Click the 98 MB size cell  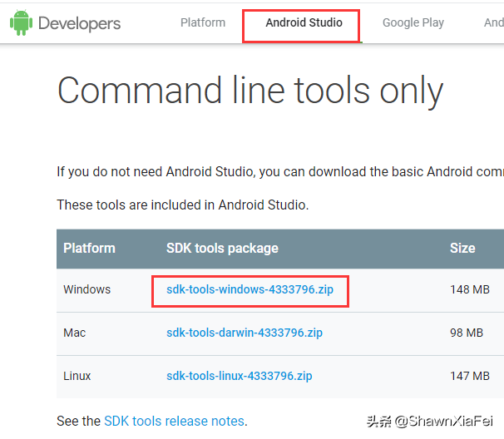[x=467, y=333]
